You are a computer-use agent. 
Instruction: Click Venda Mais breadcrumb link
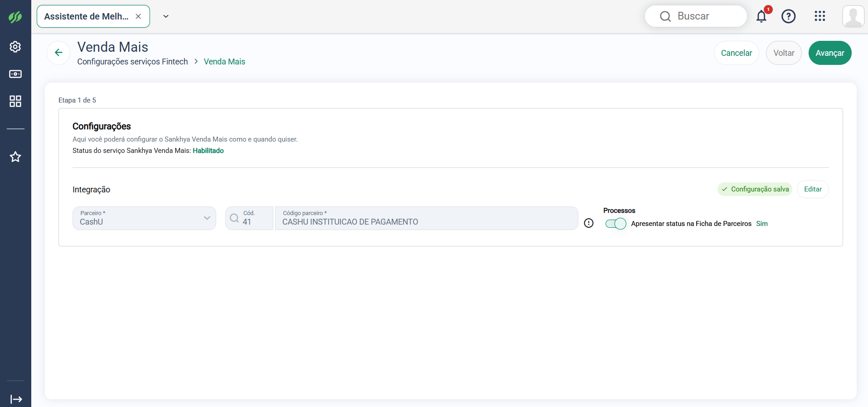[x=224, y=62]
